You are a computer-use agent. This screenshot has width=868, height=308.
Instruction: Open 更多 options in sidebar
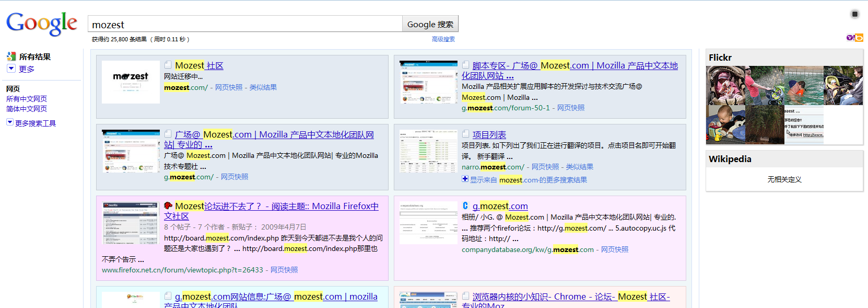click(27, 69)
